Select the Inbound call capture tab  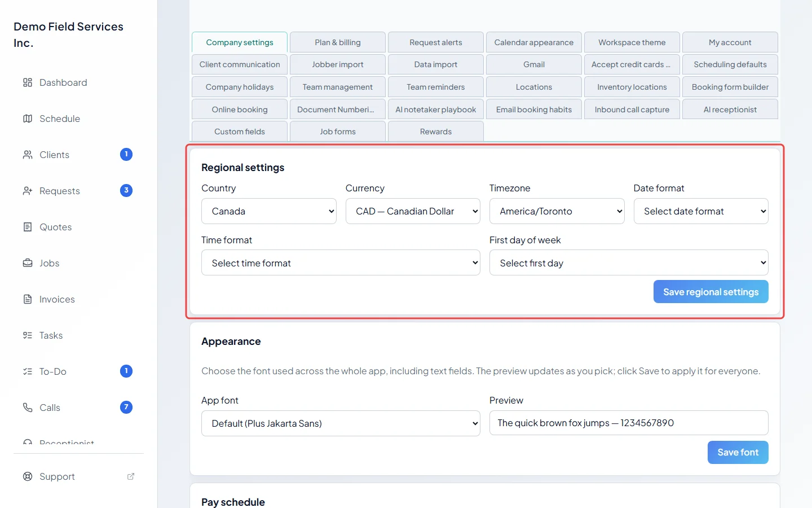pos(632,110)
